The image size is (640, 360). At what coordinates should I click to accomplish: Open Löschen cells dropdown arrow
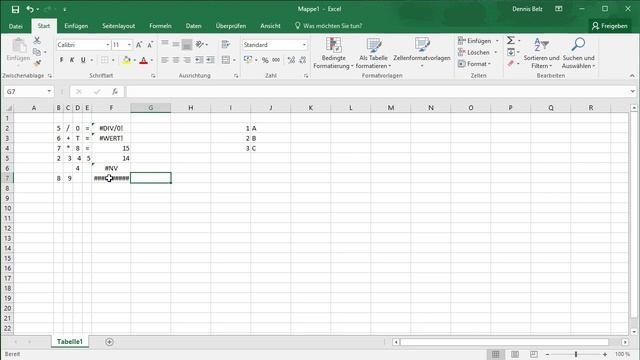point(496,52)
